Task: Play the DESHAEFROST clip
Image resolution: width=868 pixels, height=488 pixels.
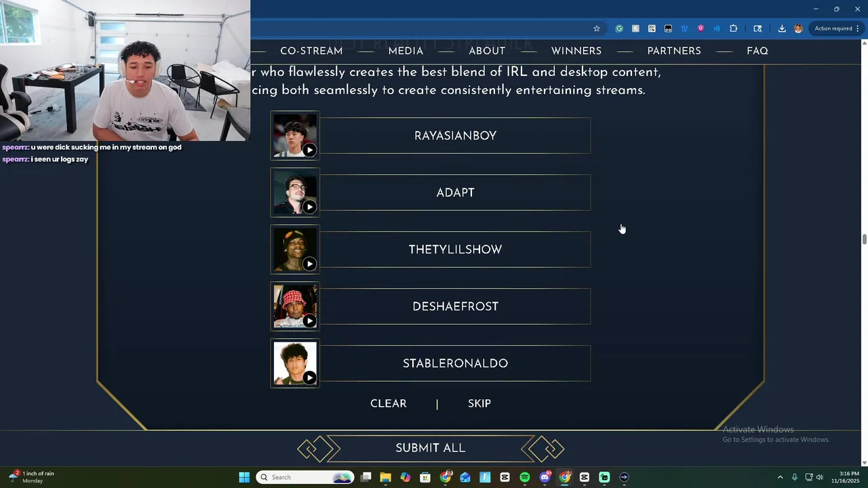Action: [309, 321]
